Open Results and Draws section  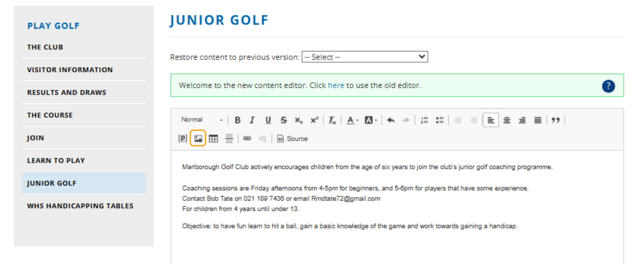point(67,93)
